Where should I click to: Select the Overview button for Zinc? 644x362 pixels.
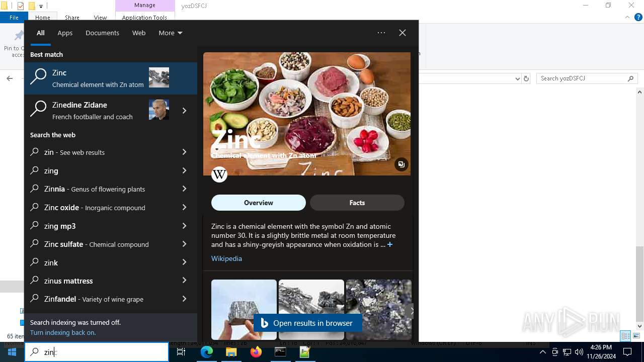pyautogui.click(x=259, y=203)
